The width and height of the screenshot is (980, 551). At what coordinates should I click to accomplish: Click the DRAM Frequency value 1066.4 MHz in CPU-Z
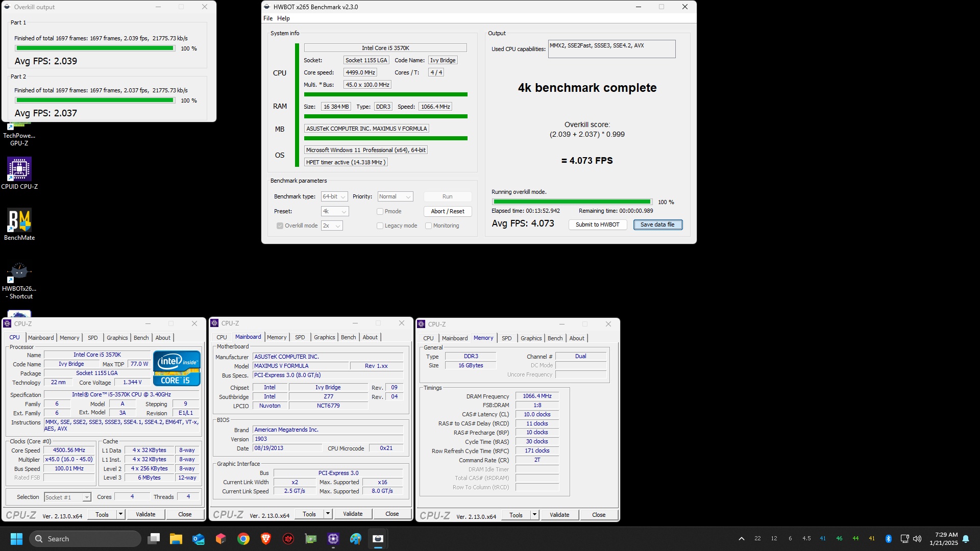tap(537, 396)
